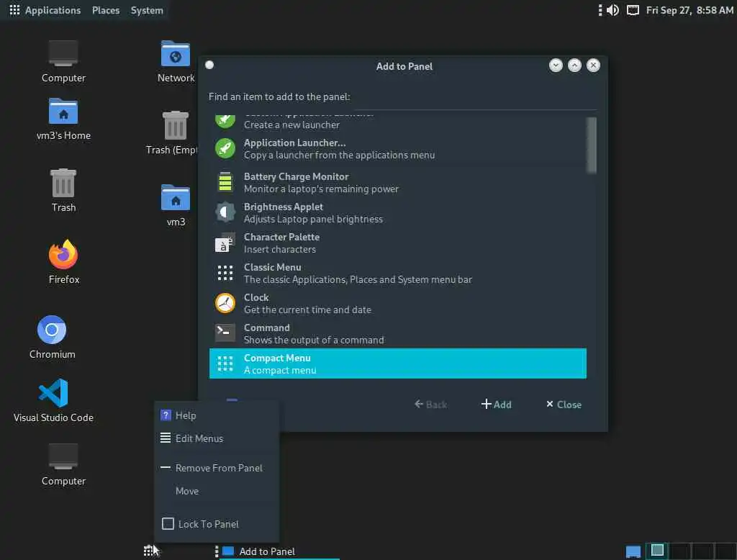Select the Application Launcher rocket icon
737x560 pixels.
point(225,148)
